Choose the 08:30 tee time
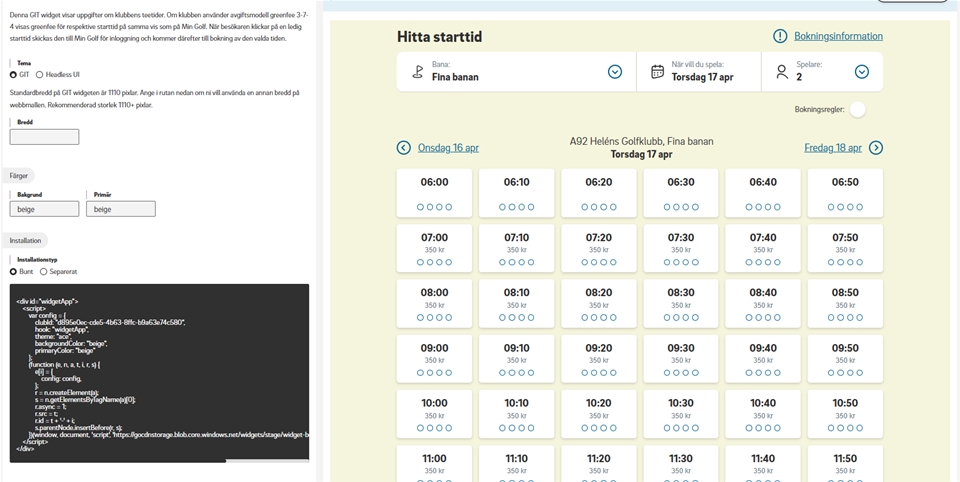This screenshot has width=960, height=482. 681,303
